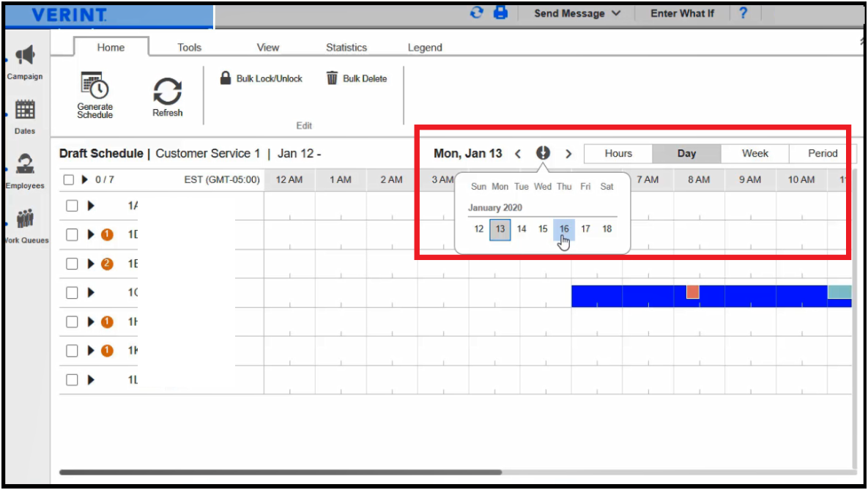Expand row 1D with its triangle
Screen dimensions: 868x490
pyautogui.click(x=91, y=235)
